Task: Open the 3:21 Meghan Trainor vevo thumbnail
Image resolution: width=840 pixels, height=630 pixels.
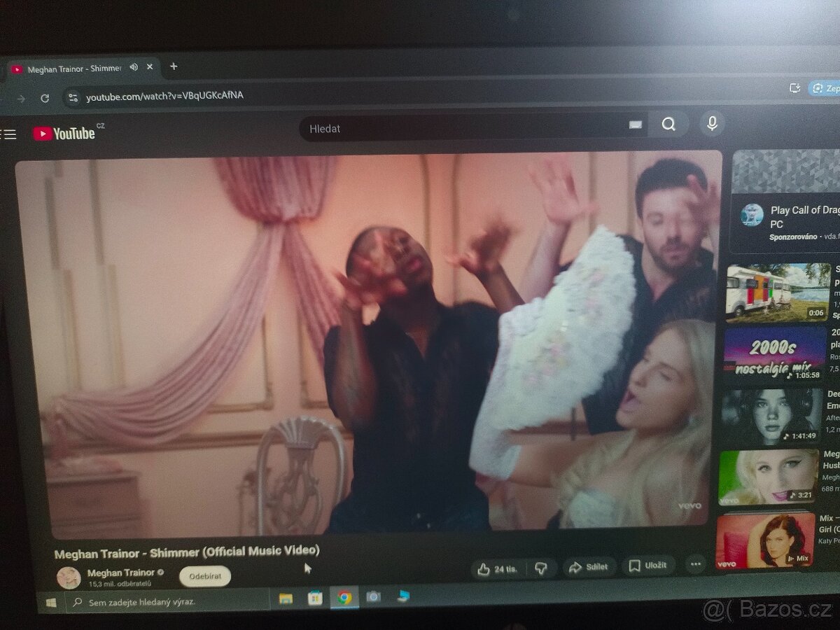Action: [769, 477]
